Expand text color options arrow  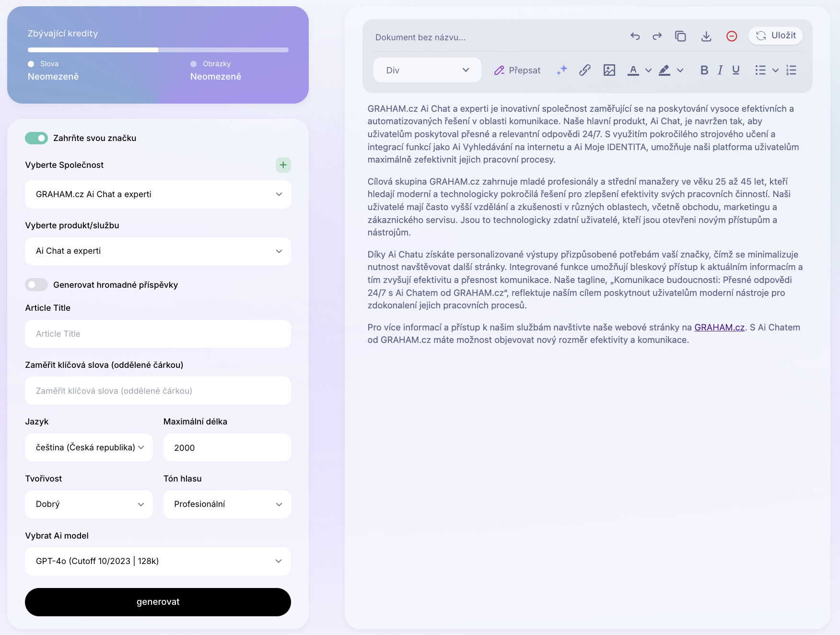pos(648,70)
